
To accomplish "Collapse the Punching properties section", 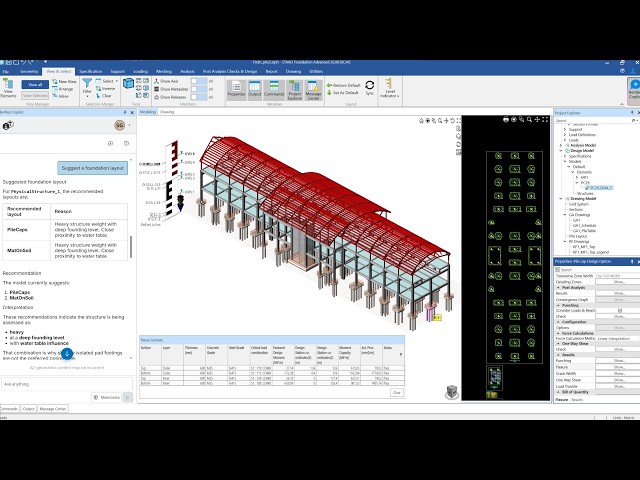I will (558, 305).
